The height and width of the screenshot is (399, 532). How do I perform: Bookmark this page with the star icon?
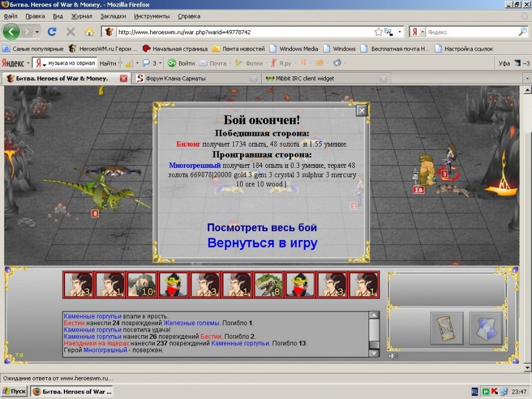click(379, 32)
